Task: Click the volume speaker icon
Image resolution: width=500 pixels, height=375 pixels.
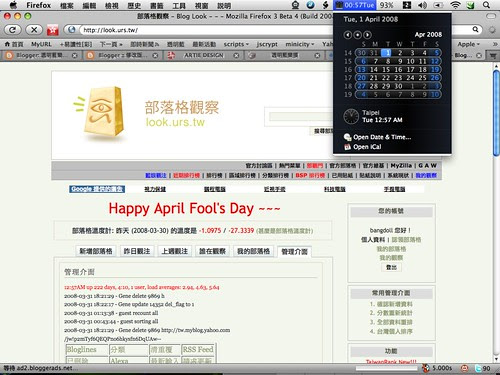Action: click(x=422, y=5)
